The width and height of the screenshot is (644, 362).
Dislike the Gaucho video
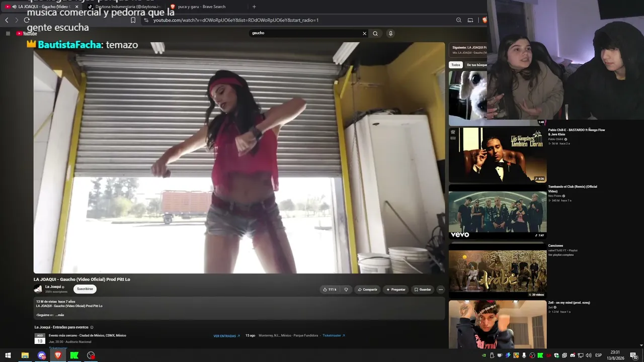(x=346, y=290)
